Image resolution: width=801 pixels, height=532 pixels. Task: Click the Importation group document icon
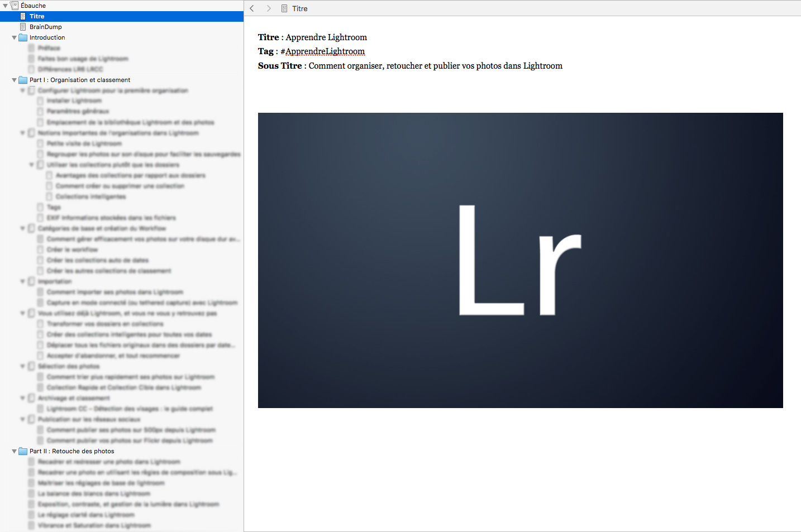click(x=31, y=281)
